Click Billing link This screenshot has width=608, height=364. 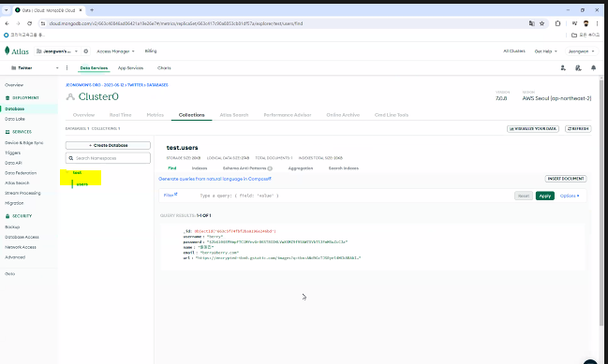tap(151, 51)
